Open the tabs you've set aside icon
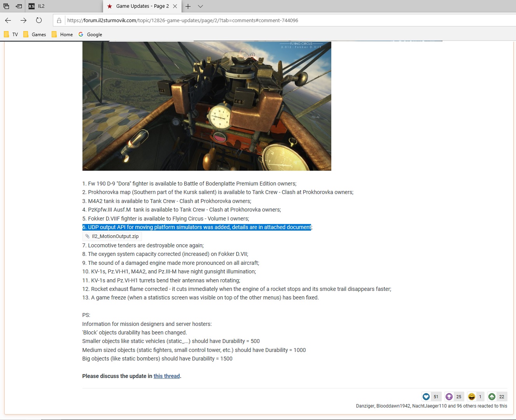The image size is (516, 420). point(6,6)
